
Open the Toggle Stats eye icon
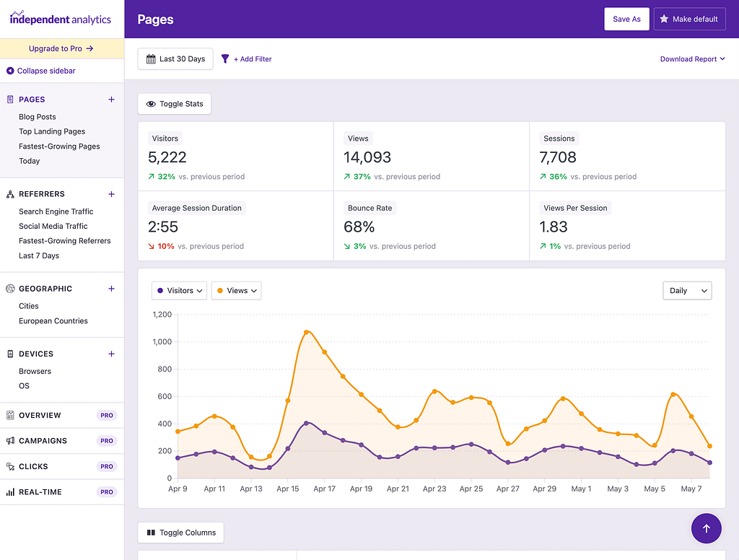tap(152, 103)
